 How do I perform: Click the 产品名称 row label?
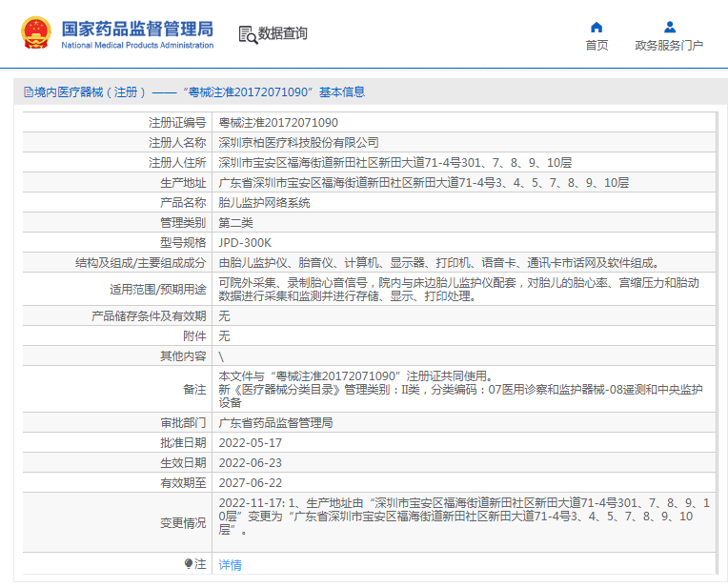point(183,202)
